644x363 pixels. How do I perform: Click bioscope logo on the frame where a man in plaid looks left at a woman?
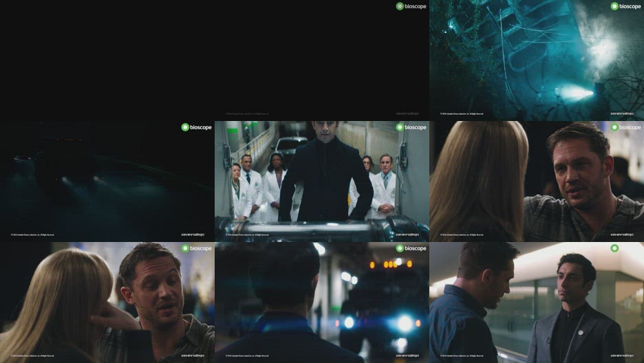[625, 127]
